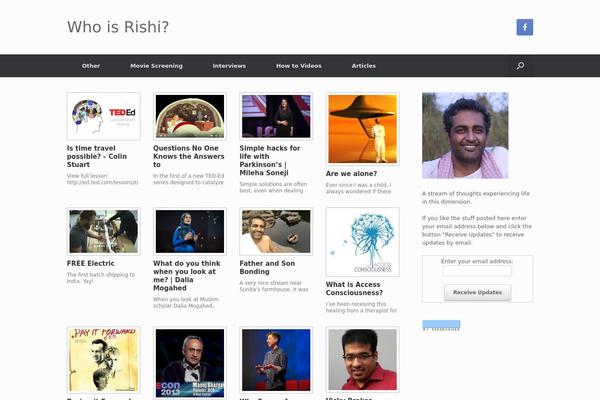The height and width of the screenshot is (400, 600).
Task: Open the man in red shirt thumbnail
Action: click(363, 359)
